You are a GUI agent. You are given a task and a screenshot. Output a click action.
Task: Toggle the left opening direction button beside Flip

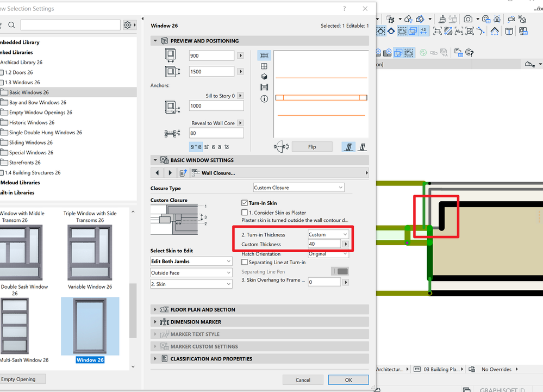point(348,147)
